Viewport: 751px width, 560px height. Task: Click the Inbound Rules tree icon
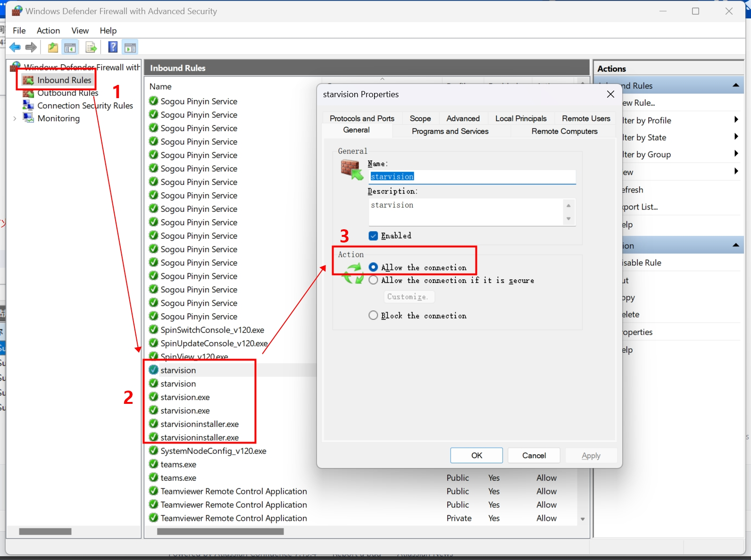click(28, 80)
